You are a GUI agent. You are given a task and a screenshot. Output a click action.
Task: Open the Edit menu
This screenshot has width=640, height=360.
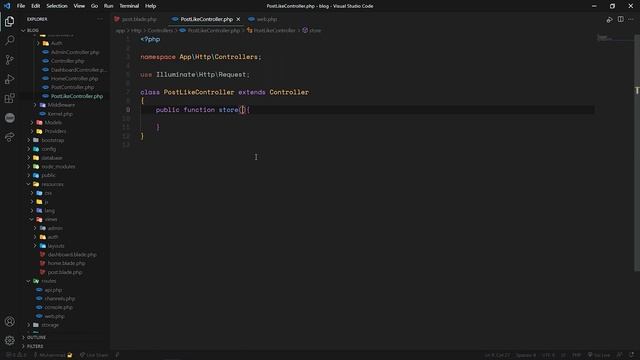(x=36, y=6)
